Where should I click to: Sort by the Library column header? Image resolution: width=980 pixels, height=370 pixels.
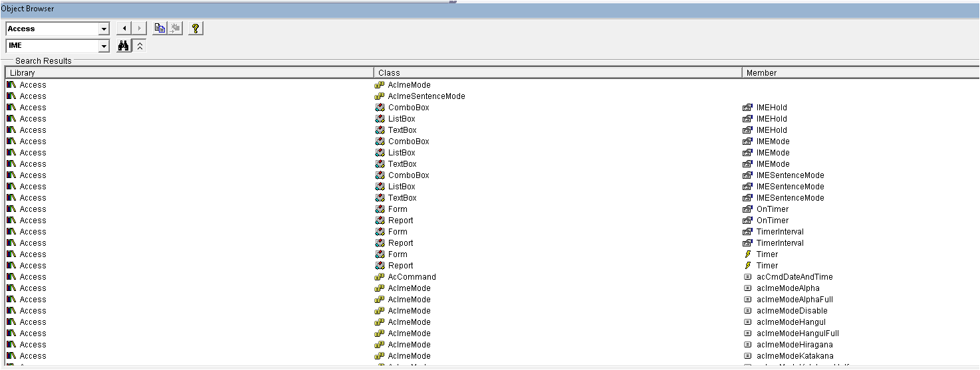[x=189, y=72]
